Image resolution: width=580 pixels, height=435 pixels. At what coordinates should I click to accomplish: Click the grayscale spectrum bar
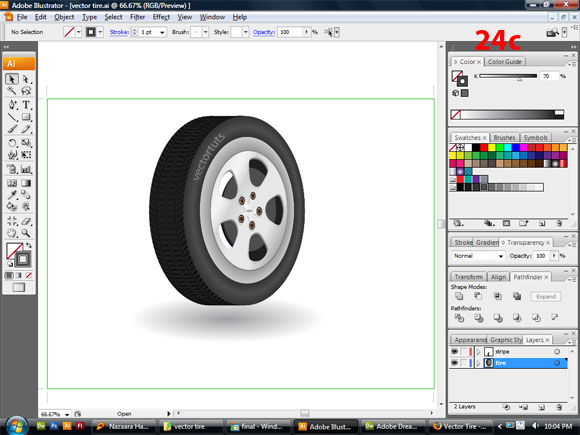(x=507, y=114)
